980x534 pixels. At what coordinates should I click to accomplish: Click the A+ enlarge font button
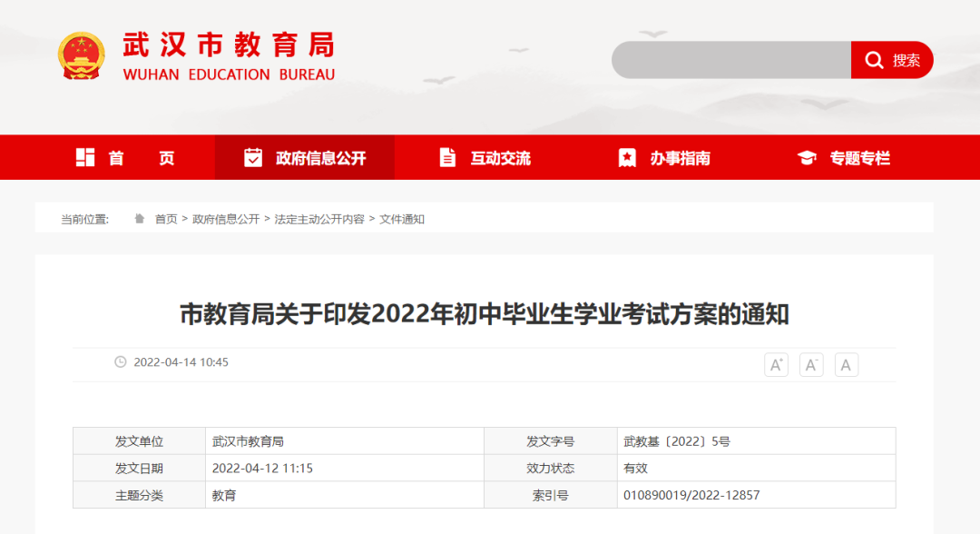click(x=775, y=364)
